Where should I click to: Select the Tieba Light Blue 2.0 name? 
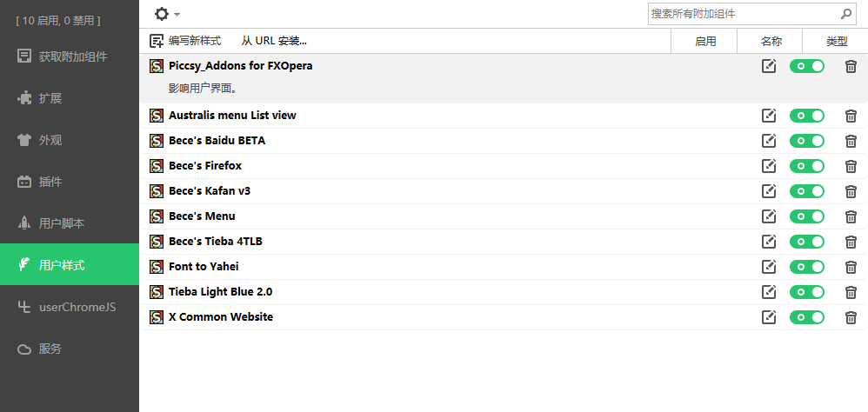pyautogui.click(x=220, y=291)
